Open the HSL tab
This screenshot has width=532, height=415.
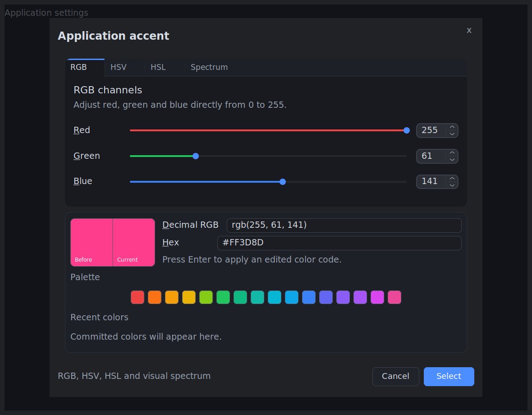(165, 67)
